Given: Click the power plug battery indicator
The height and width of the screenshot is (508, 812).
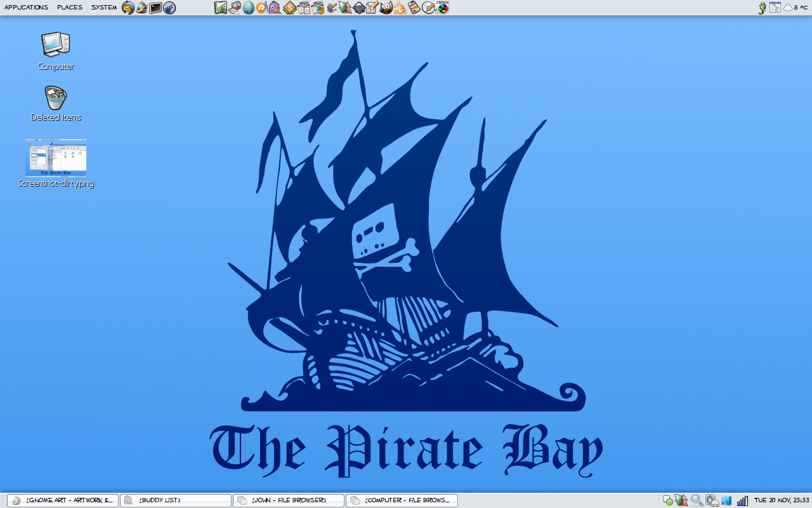Looking at the screenshot, I should tap(763, 8).
